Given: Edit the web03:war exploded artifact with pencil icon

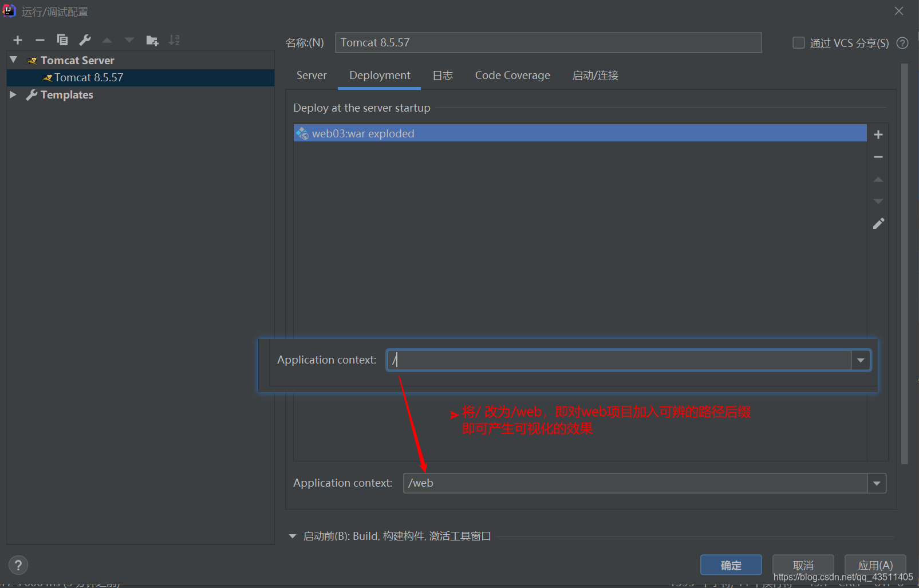Looking at the screenshot, I should tap(878, 223).
